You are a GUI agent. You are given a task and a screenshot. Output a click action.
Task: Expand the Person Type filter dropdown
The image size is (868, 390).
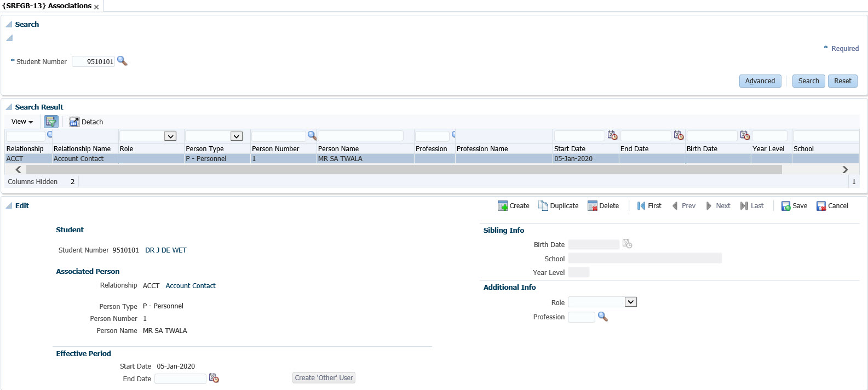coord(237,136)
